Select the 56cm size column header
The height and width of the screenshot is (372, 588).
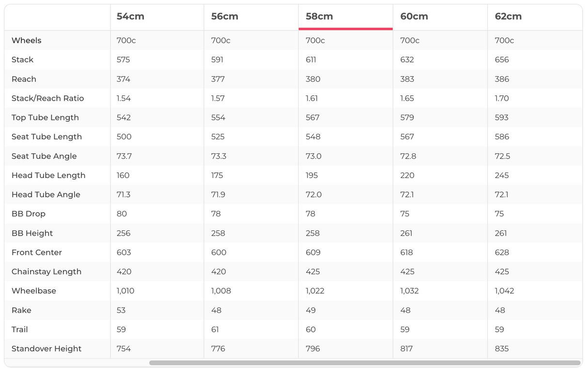coord(225,16)
